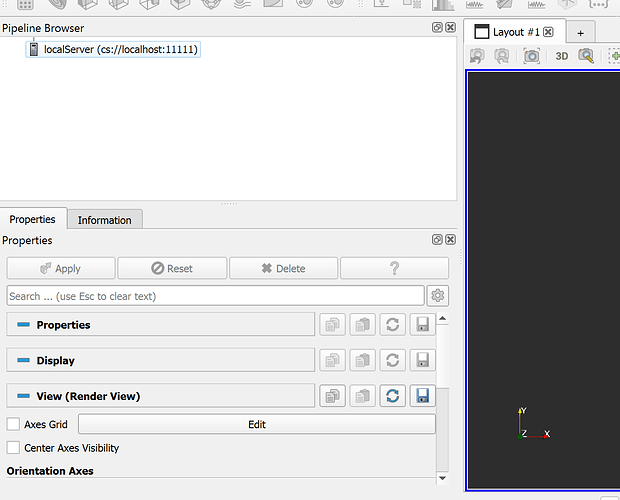Collapse the Properties section header
The height and width of the screenshot is (500, 620).
tap(161, 325)
